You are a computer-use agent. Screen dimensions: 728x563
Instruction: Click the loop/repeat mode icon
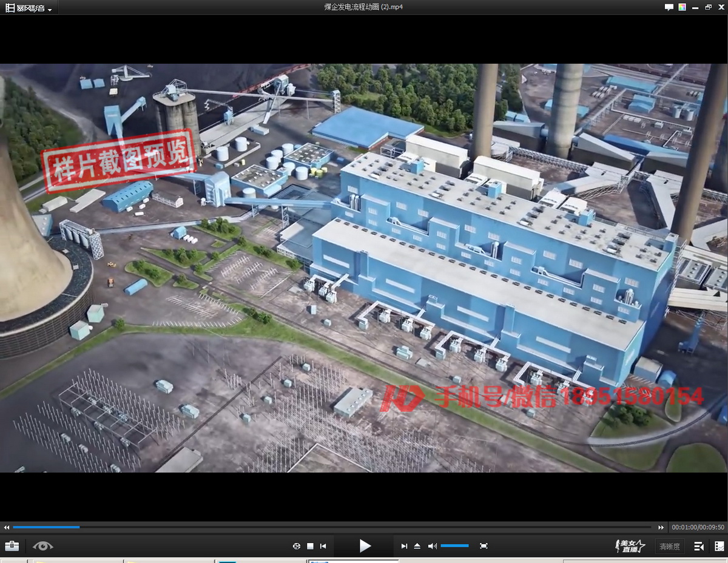(297, 546)
